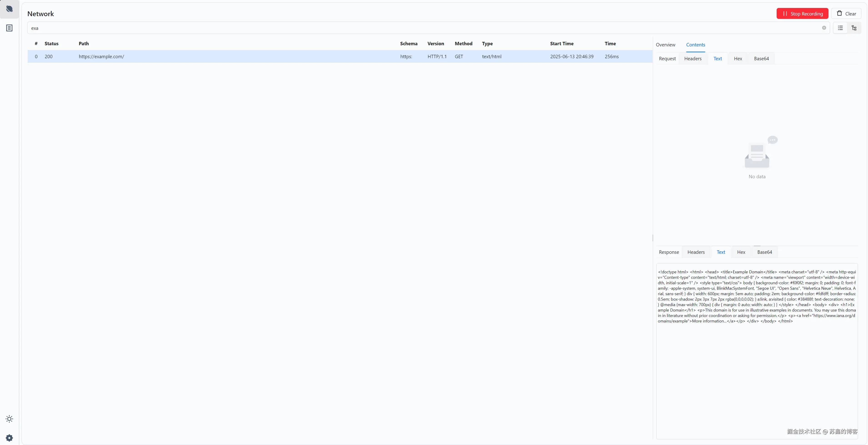Click the Stop Recording button

click(802, 14)
